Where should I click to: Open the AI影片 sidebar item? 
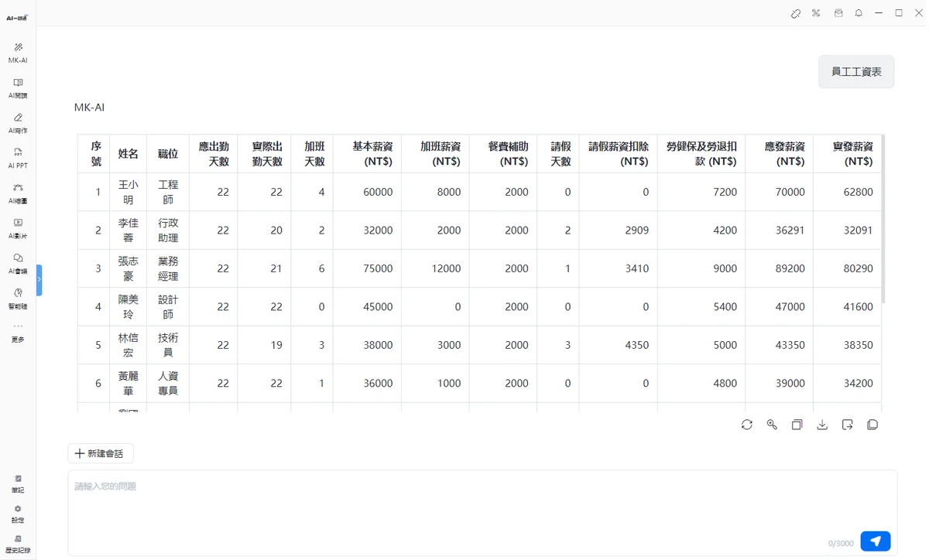(18, 228)
